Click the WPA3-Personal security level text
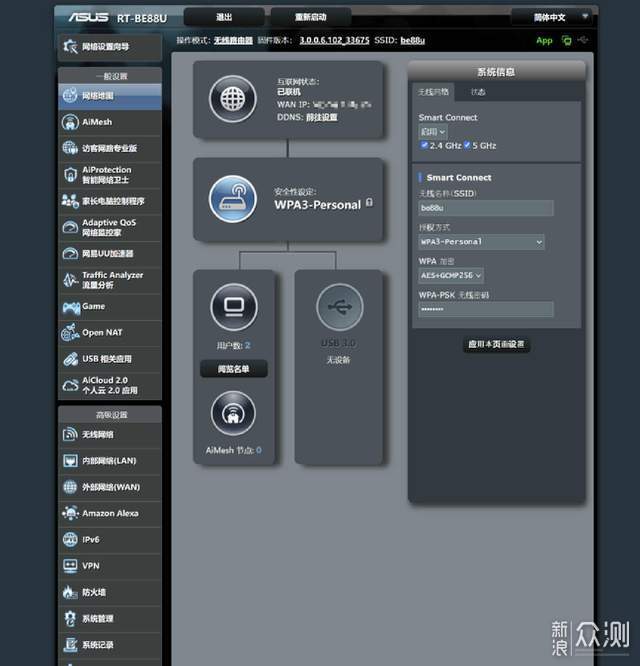This screenshot has width=640, height=666. (x=317, y=205)
